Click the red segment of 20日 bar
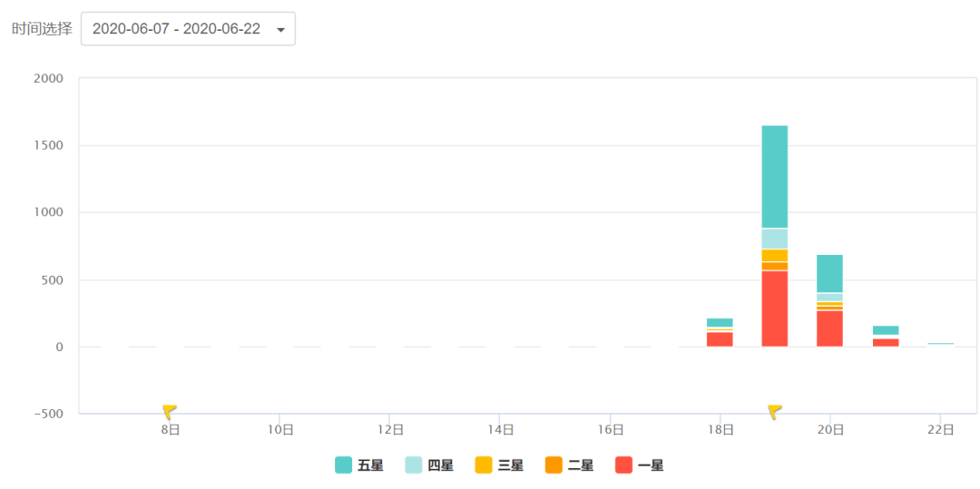Screen dimensions: 980x489 (829, 328)
